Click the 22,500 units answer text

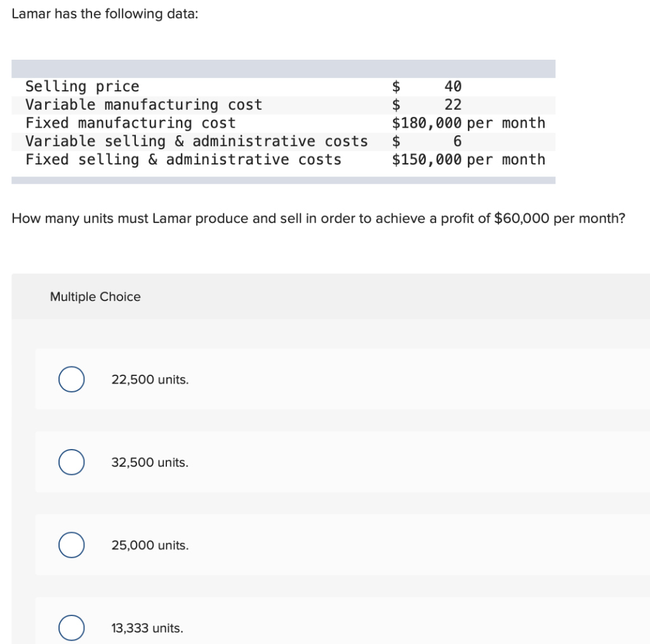click(x=149, y=379)
